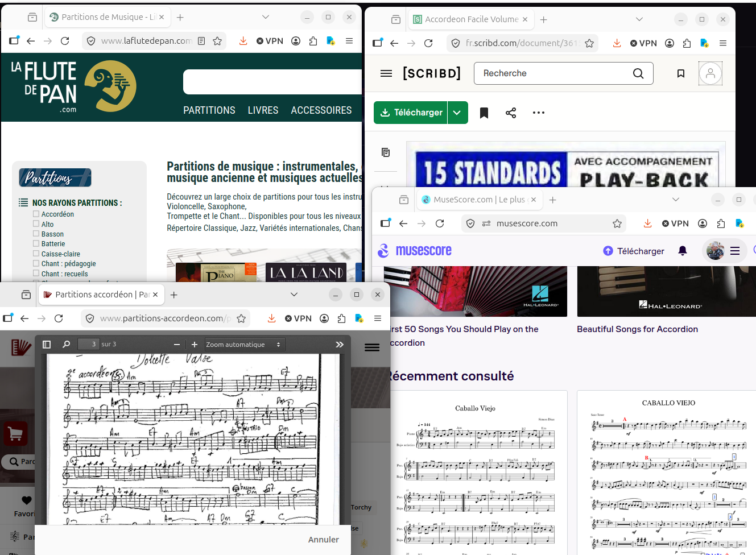Click the Annuler button

324,540
